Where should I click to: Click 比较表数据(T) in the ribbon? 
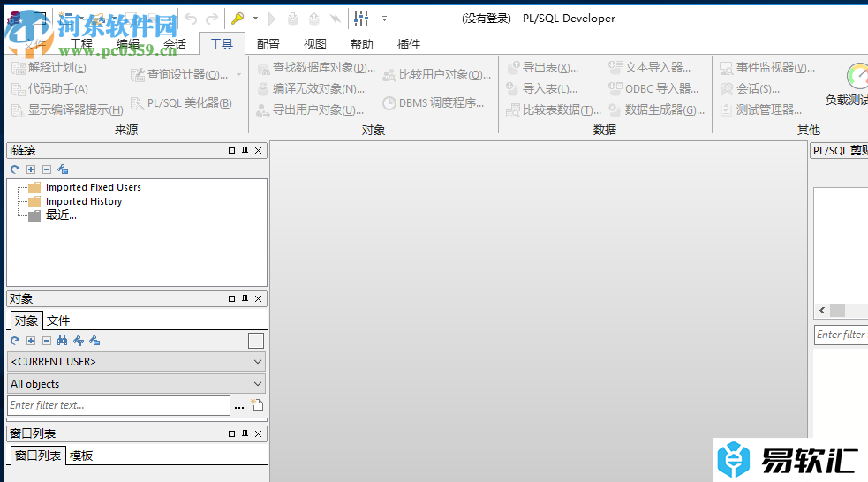tap(554, 109)
